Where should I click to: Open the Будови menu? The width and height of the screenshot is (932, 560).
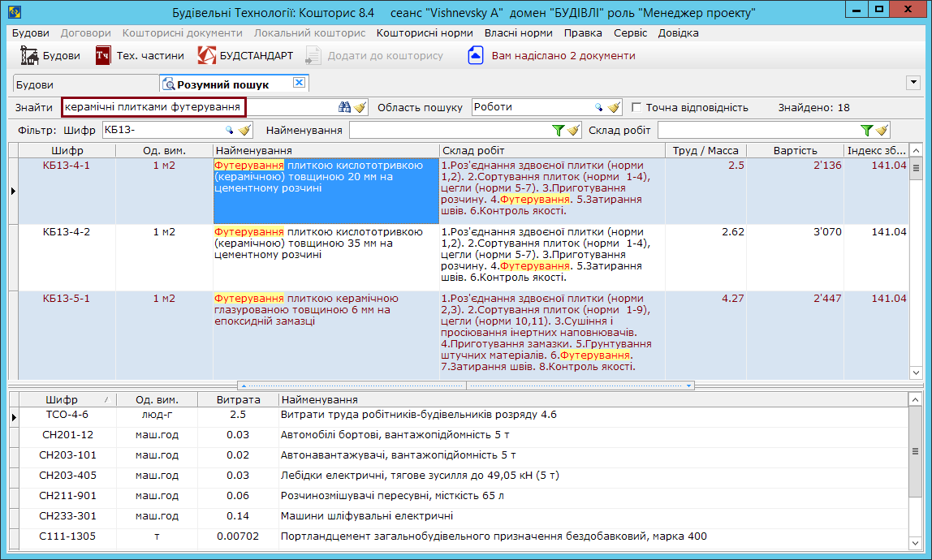pos(30,32)
